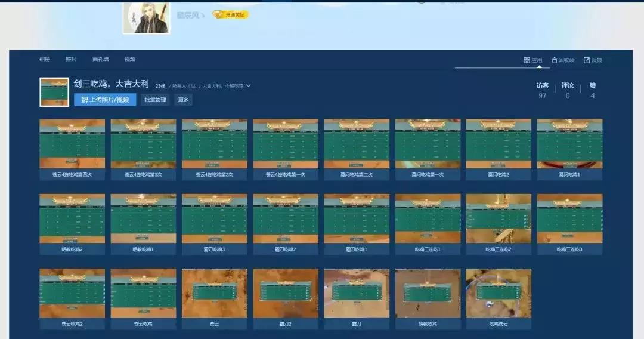Expand the album description dropdown arrow
This screenshot has width=644, height=339.
(x=249, y=86)
